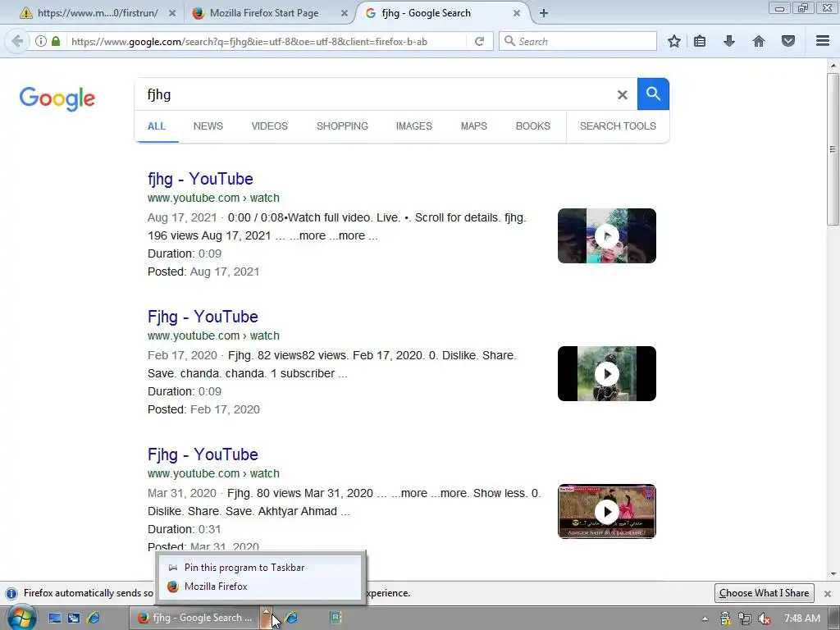Click the blue Google search magnifier button
840x630 pixels.
(653, 94)
